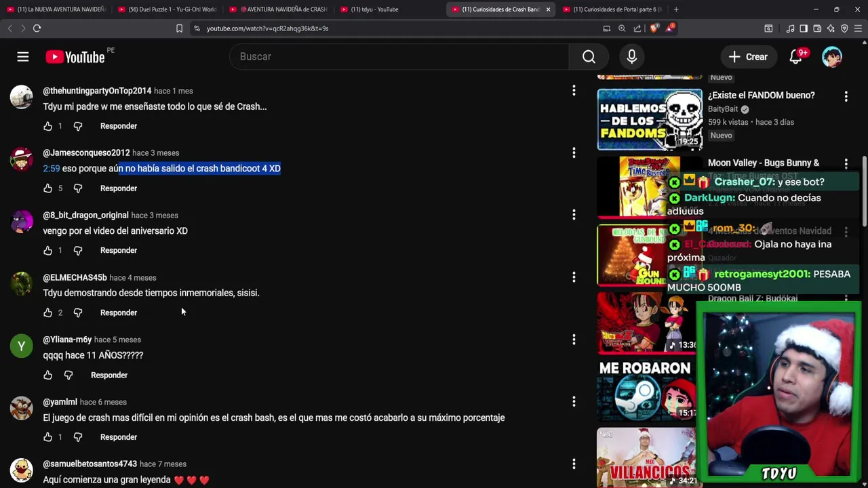Click the browser share icon
This screenshot has width=868, height=488.
pyautogui.click(x=637, y=28)
